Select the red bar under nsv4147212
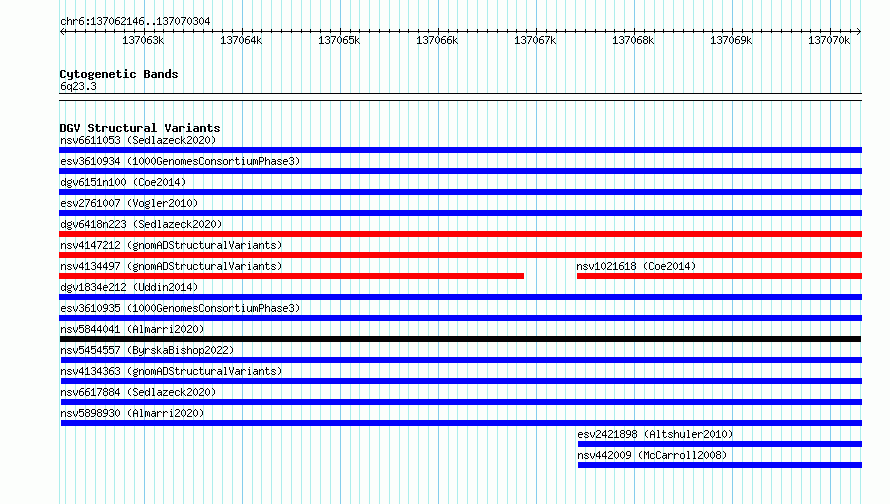 tap(460, 255)
